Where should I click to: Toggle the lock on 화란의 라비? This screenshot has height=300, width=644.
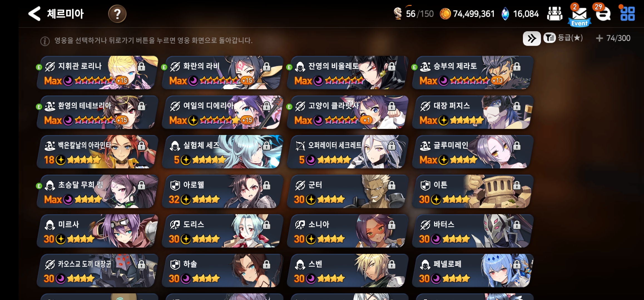tap(266, 67)
